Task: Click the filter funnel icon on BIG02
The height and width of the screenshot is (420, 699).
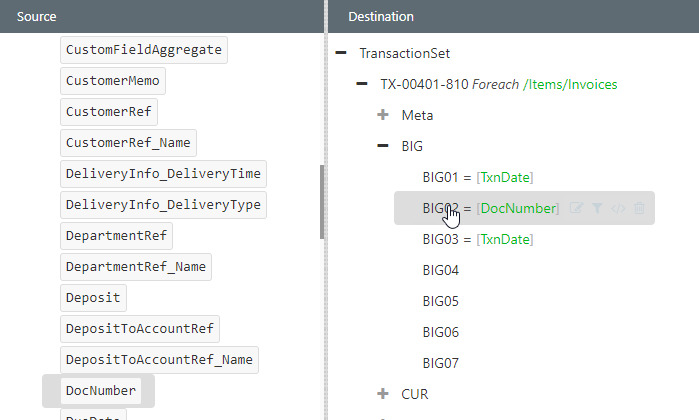Action: click(597, 208)
